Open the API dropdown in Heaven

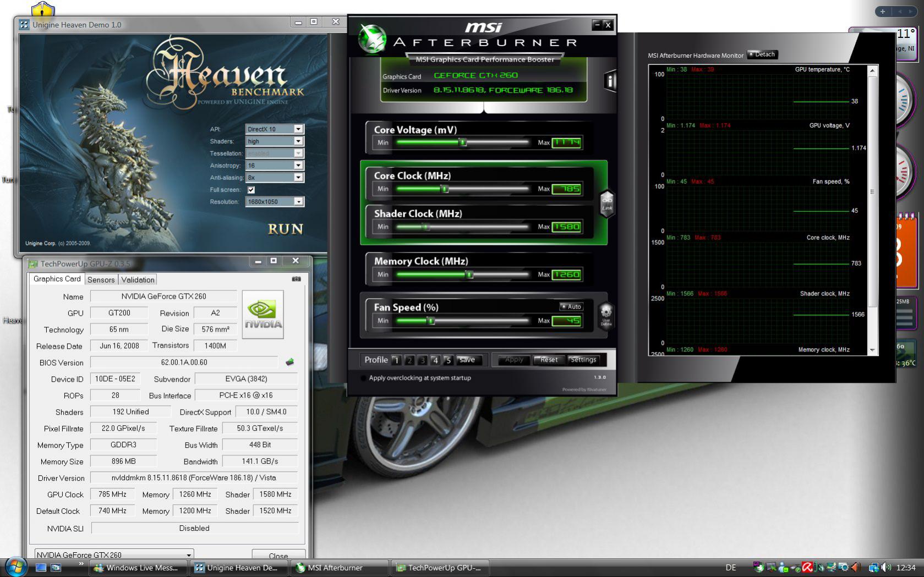pos(298,129)
